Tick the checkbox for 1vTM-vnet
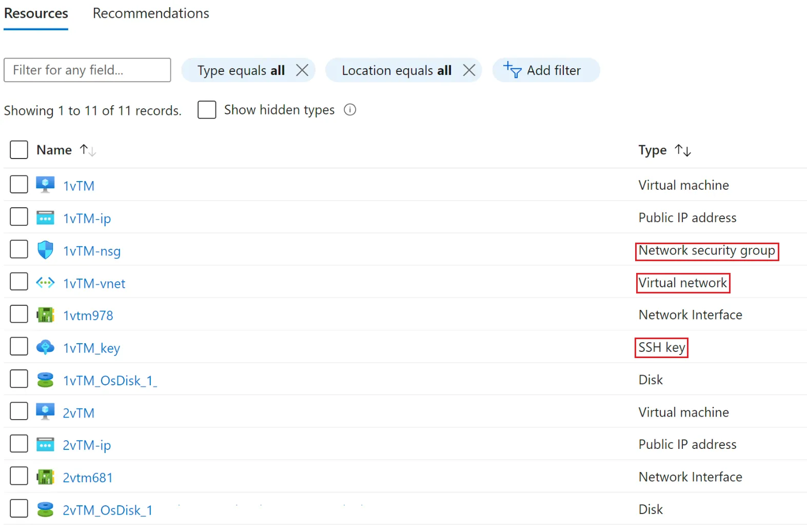The image size is (807, 532). coord(19,282)
